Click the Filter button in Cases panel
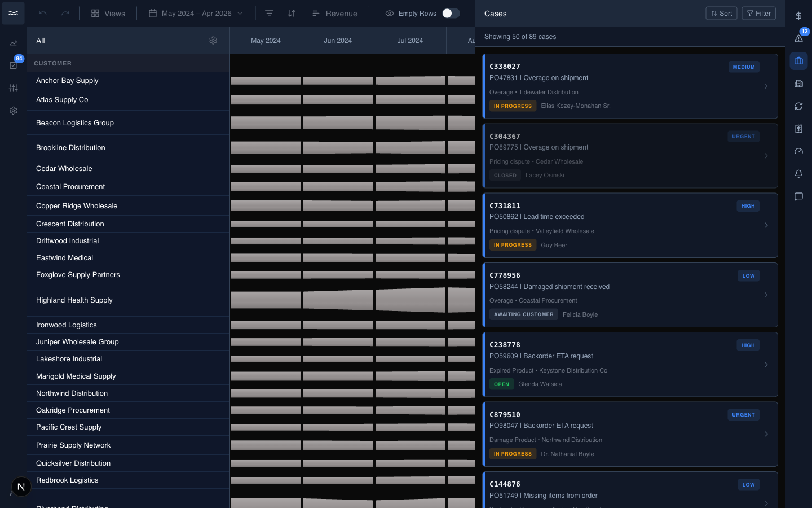The width and height of the screenshot is (812, 508). point(758,13)
